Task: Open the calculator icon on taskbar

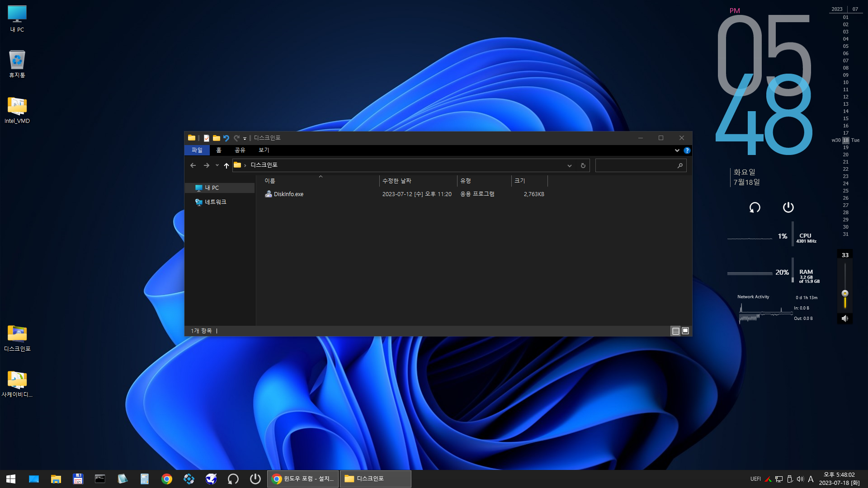Action: tap(145, 479)
